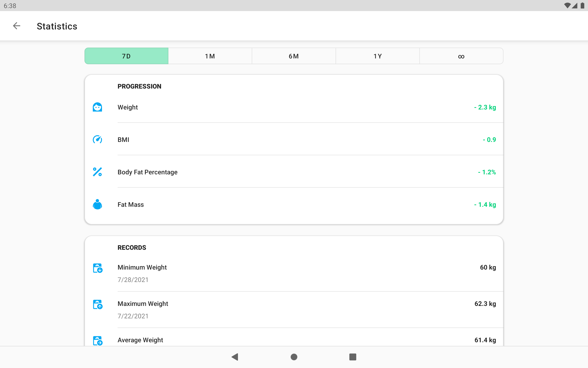This screenshot has width=588, height=368.
Task: Tap the Fat Mass body icon
Action: pyautogui.click(x=97, y=204)
